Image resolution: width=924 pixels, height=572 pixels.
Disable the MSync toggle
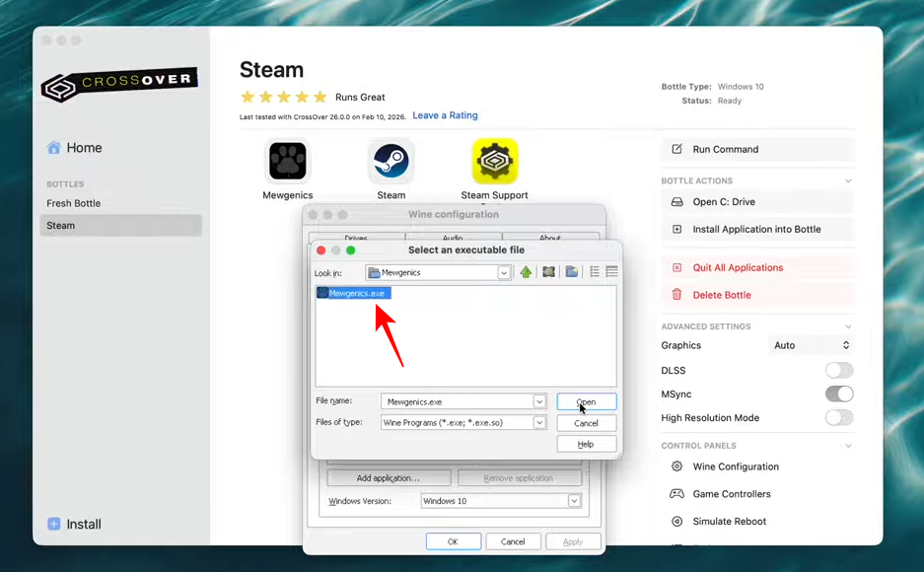point(839,394)
